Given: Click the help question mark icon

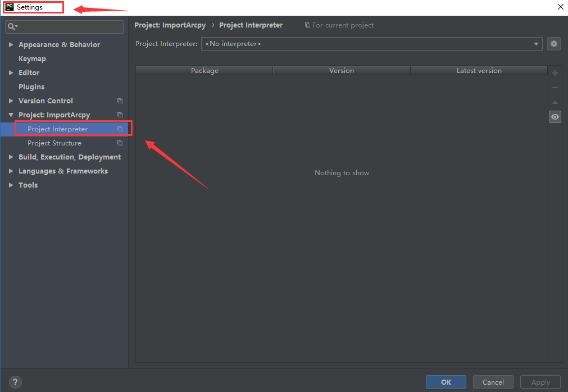Looking at the screenshot, I should (x=15, y=382).
